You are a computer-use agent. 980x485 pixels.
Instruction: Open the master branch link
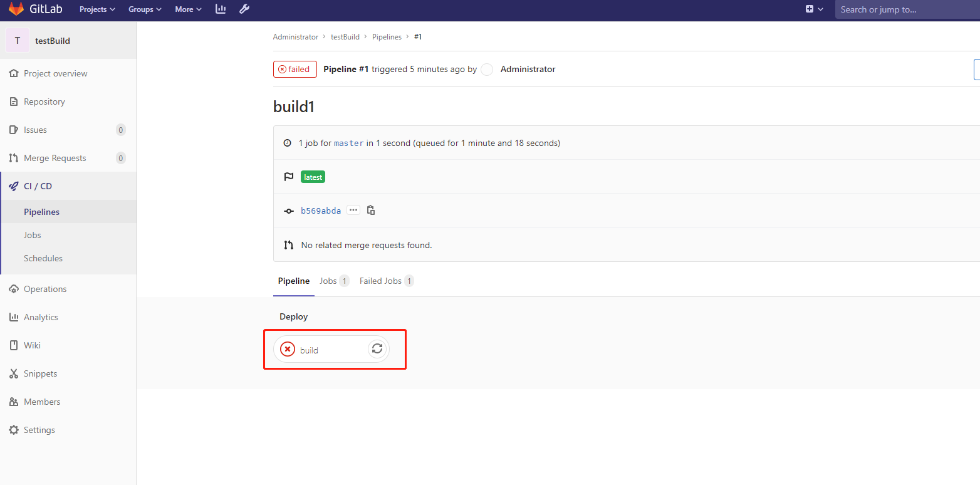(x=349, y=143)
